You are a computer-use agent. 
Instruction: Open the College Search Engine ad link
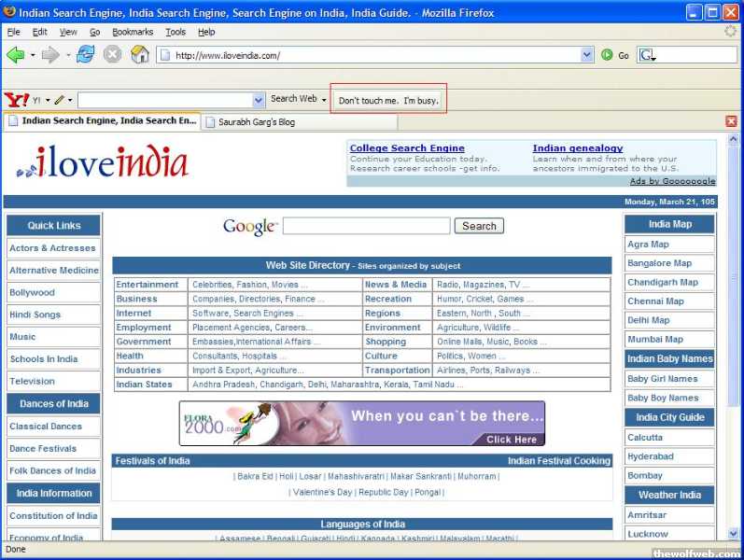407,148
